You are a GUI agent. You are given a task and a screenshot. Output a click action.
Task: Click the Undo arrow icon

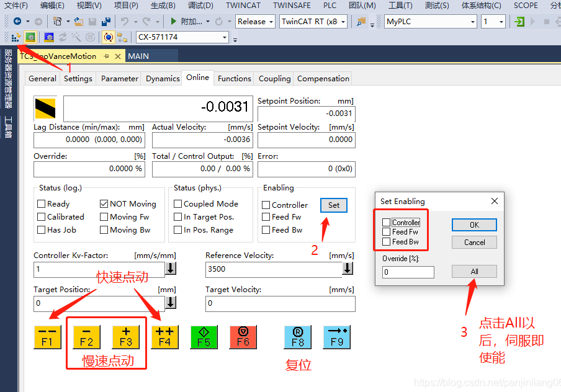coord(125,22)
